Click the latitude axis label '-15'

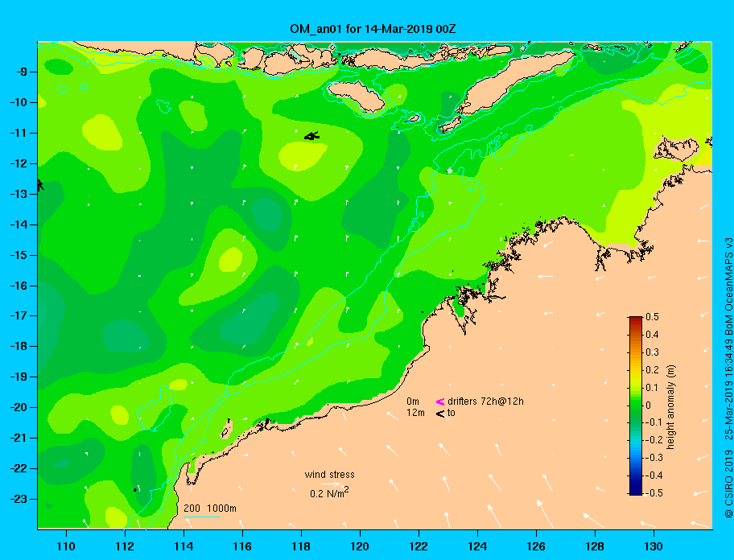(19, 255)
